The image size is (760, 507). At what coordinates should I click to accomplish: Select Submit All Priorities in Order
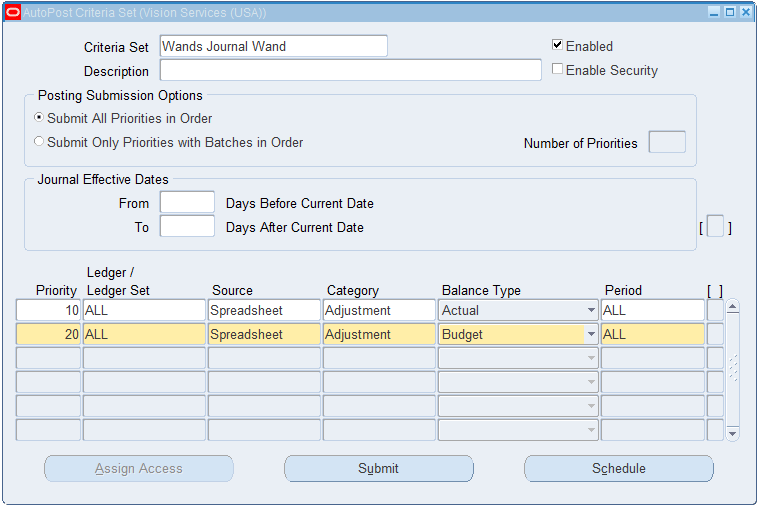[x=39, y=118]
